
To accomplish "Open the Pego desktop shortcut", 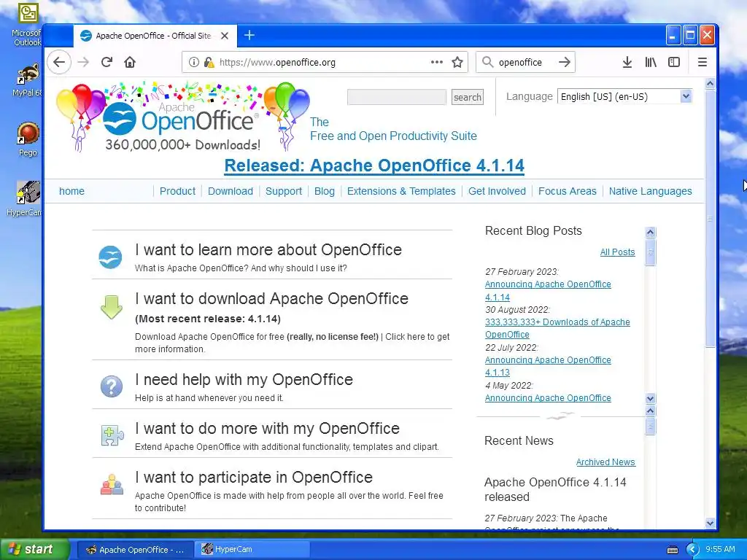I will click(x=28, y=139).
